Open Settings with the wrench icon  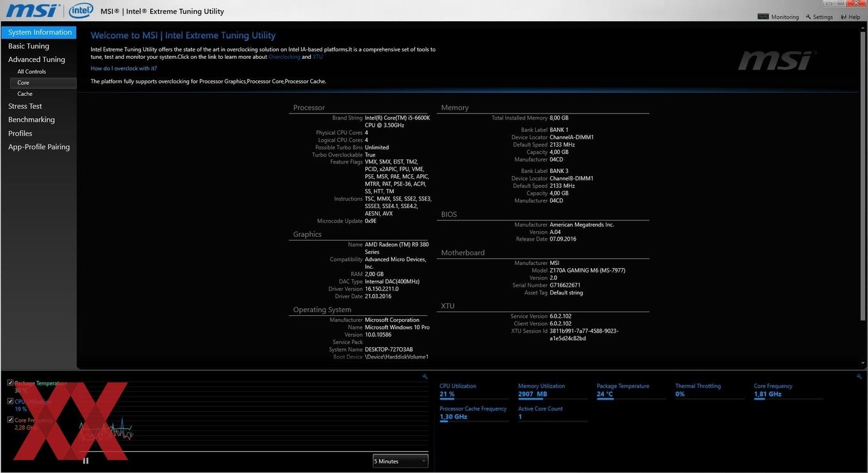pos(819,17)
